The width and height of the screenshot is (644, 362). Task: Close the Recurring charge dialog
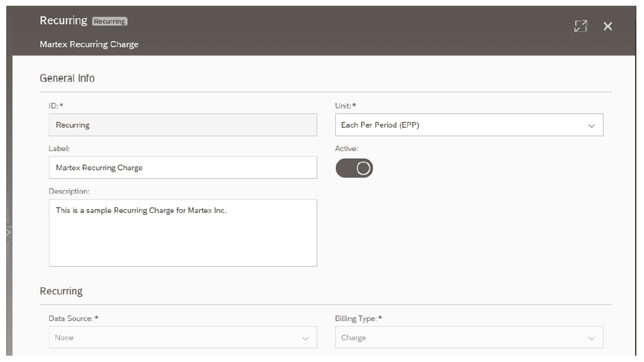pyautogui.click(x=608, y=26)
